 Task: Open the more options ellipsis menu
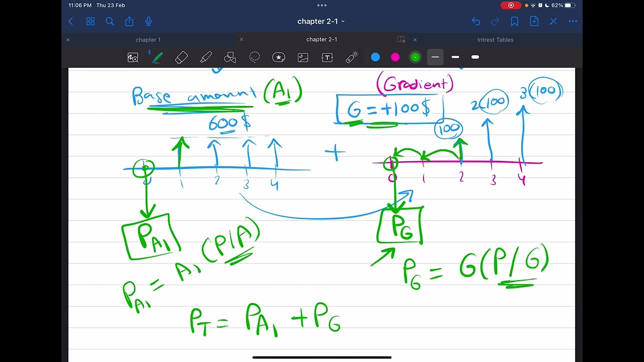(x=573, y=21)
